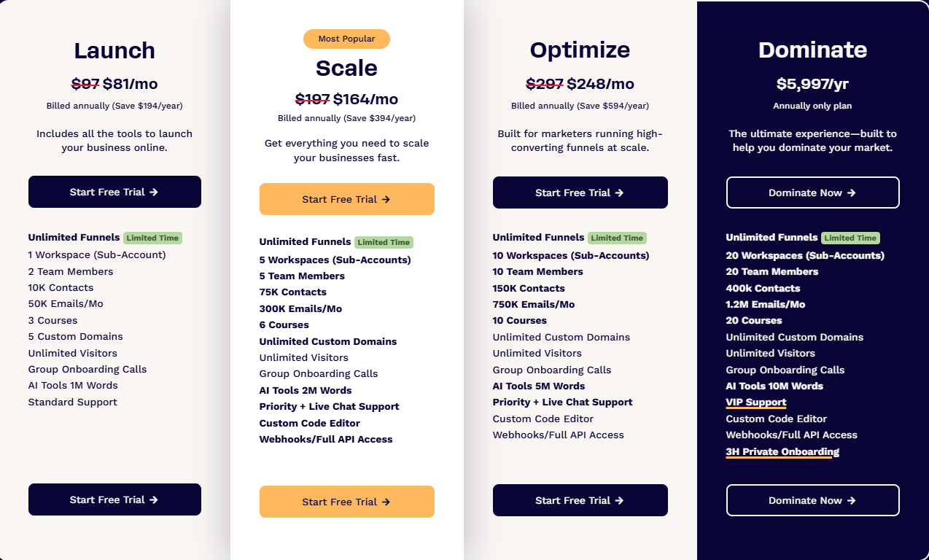The height and width of the screenshot is (560, 929).
Task: Click the underlined 3H Private Onboarding link
Action: (782, 451)
